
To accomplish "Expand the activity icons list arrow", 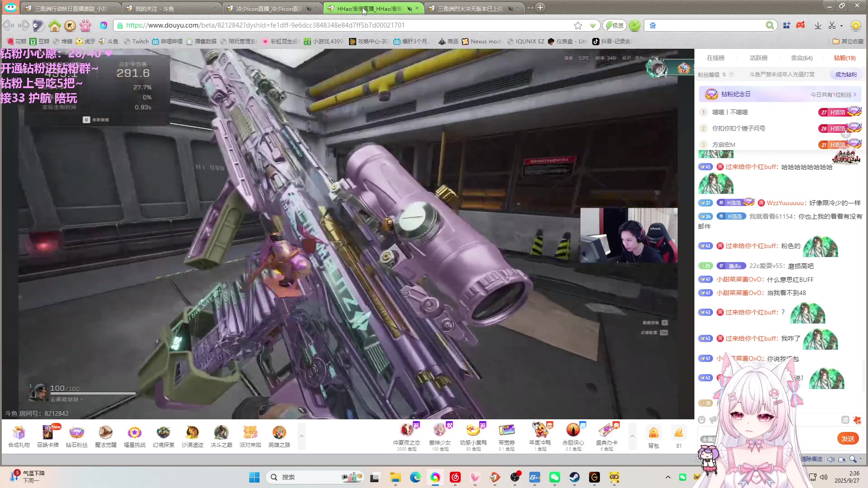I will 302,436.
